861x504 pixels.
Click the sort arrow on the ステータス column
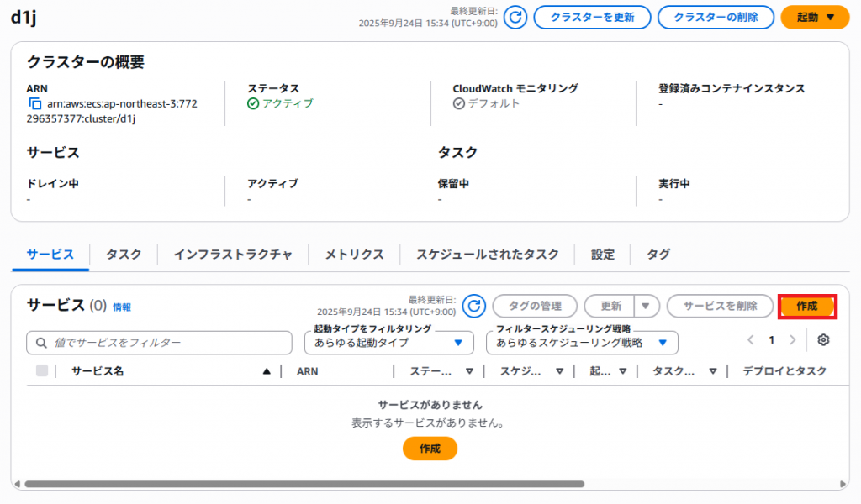tap(469, 371)
